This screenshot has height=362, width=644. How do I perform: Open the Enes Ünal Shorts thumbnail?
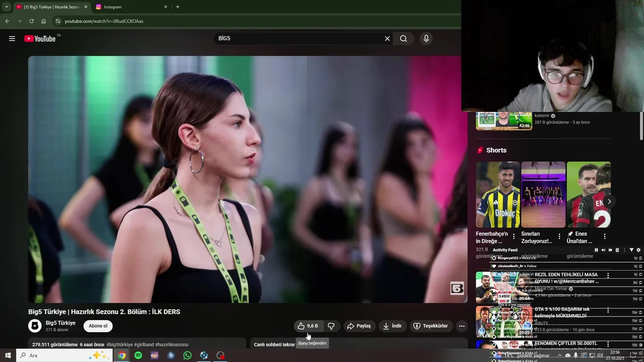[x=589, y=195]
